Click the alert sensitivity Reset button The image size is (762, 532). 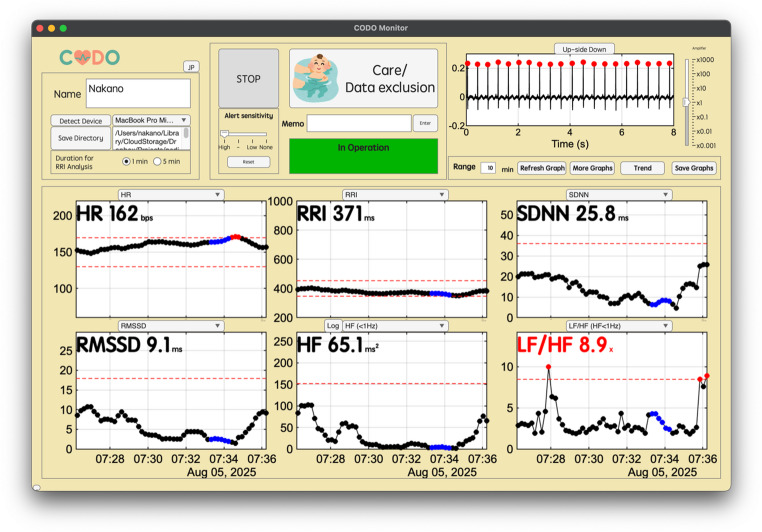click(248, 162)
